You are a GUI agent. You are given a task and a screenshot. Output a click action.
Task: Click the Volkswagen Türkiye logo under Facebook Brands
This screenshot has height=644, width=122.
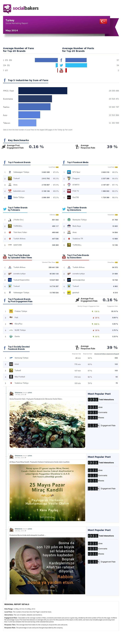coord(10,172)
